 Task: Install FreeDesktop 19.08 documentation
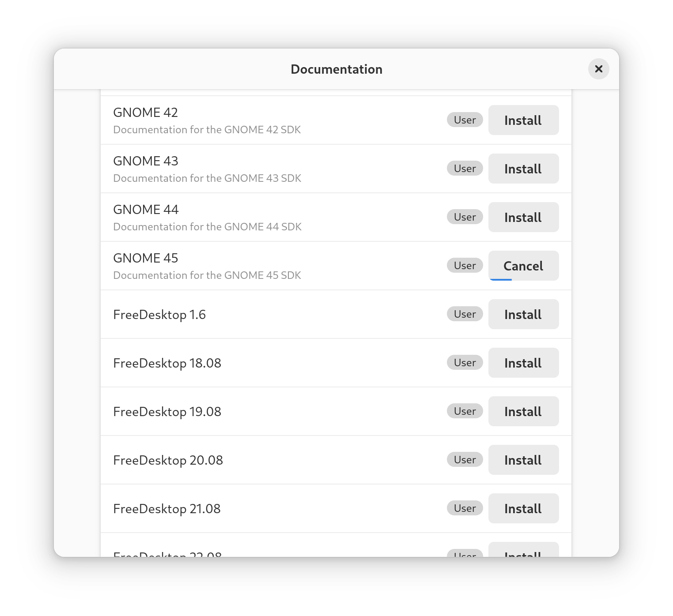pos(523,411)
